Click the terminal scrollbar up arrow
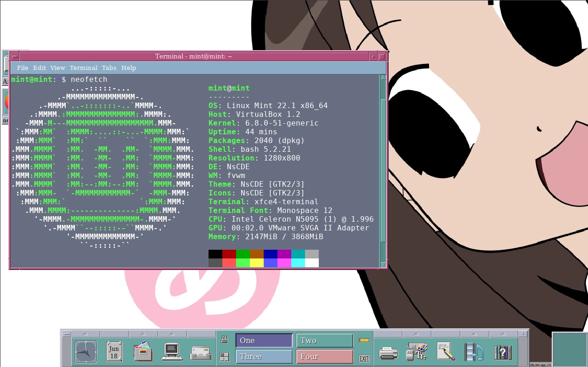 click(x=383, y=78)
